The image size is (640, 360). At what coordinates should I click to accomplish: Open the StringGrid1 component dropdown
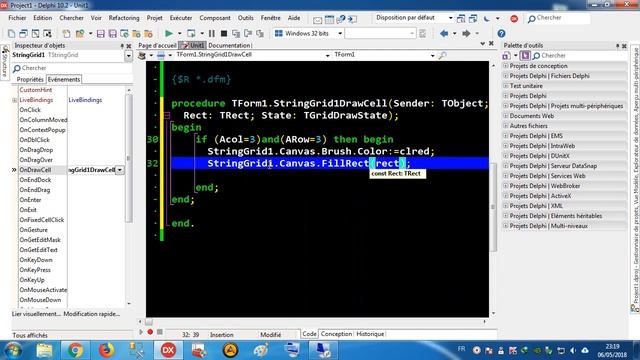(128, 56)
